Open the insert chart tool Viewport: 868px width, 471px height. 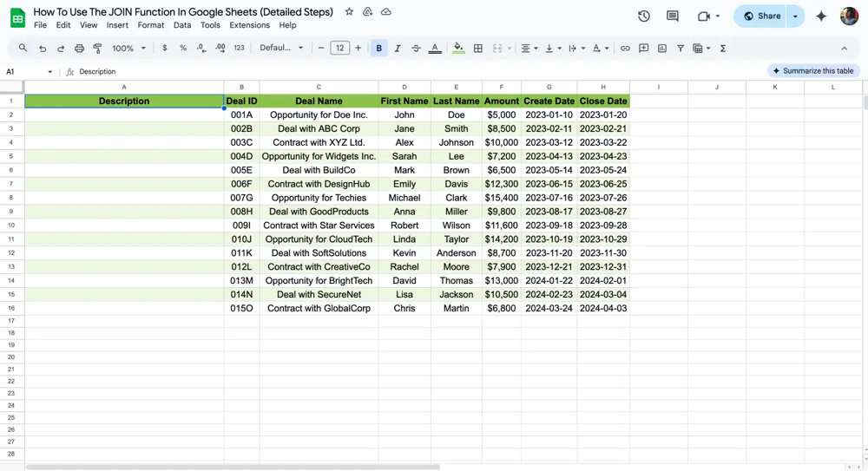[x=662, y=49]
